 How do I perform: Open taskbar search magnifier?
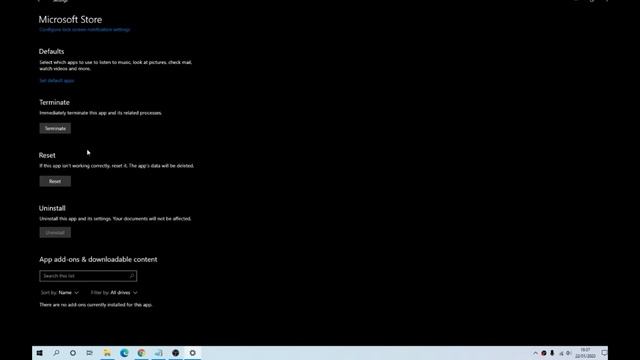point(56,353)
